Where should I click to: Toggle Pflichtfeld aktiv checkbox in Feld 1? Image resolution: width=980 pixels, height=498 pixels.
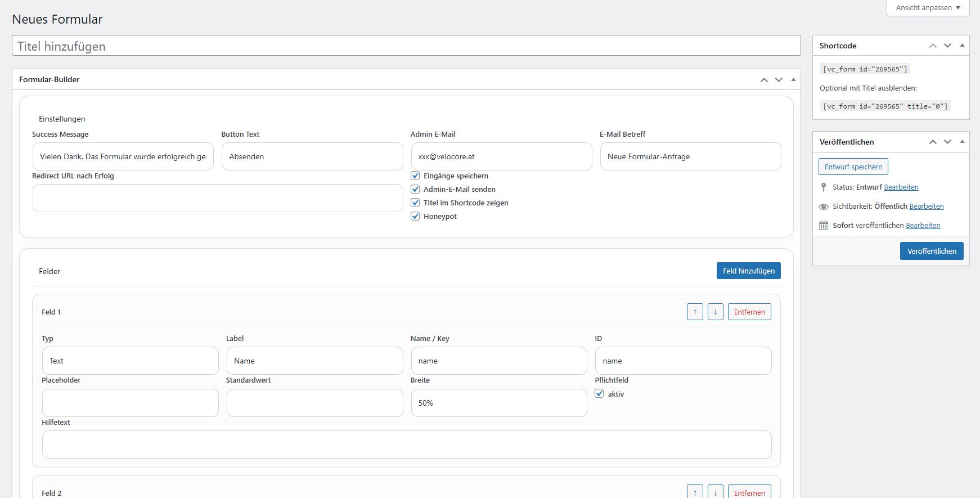click(599, 394)
